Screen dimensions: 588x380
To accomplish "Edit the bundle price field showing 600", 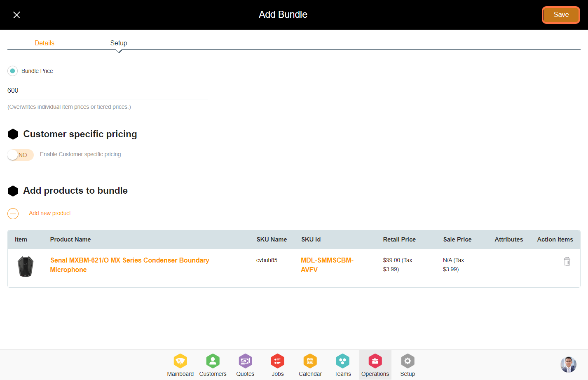I will 108,91.
